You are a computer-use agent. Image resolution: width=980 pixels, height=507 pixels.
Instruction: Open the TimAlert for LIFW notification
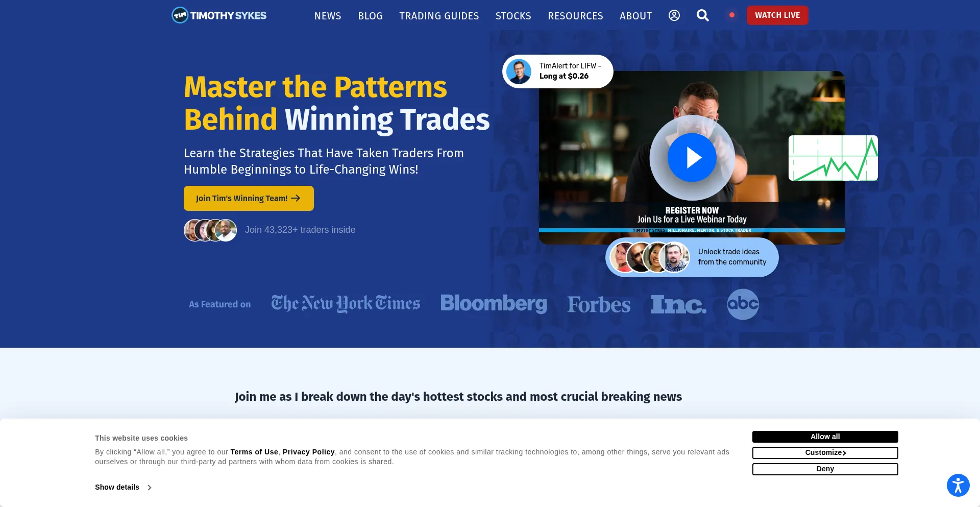tap(558, 71)
